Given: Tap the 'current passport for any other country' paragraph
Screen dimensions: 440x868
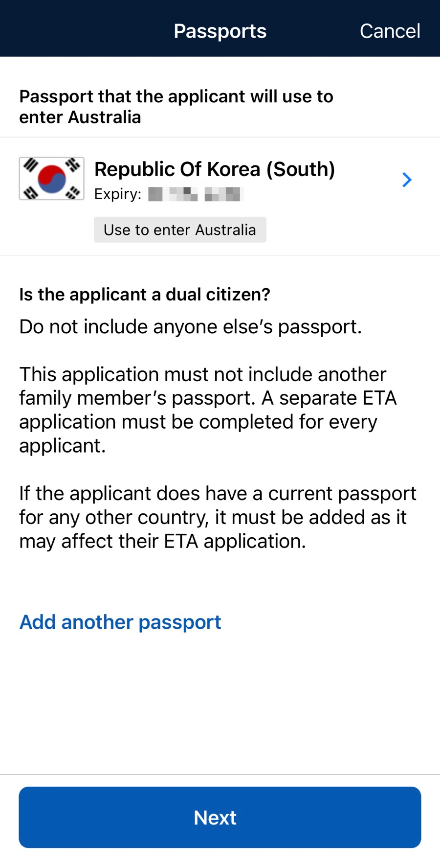Looking at the screenshot, I should click(218, 517).
